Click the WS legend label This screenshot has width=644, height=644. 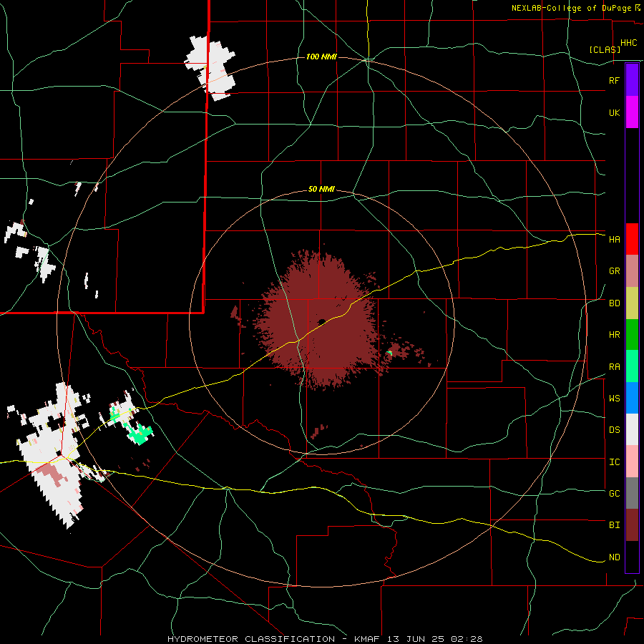(614, 399)
